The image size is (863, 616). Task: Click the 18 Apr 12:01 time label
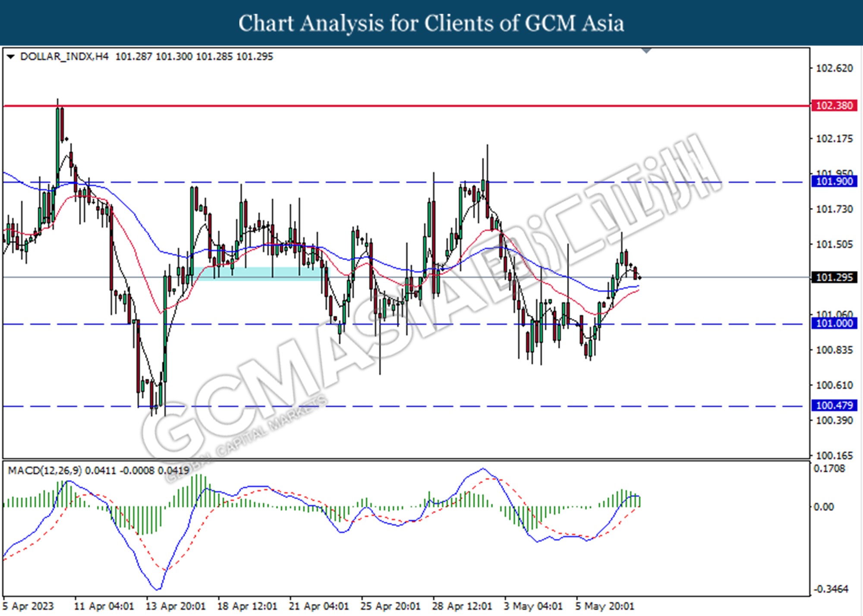click(x=247, y=606)
